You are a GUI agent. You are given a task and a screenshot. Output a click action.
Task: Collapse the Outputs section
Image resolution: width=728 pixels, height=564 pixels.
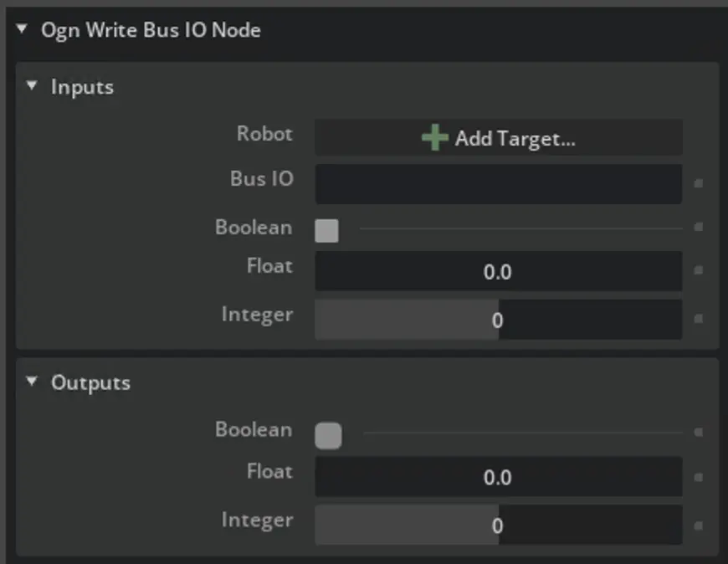(31, 382)
